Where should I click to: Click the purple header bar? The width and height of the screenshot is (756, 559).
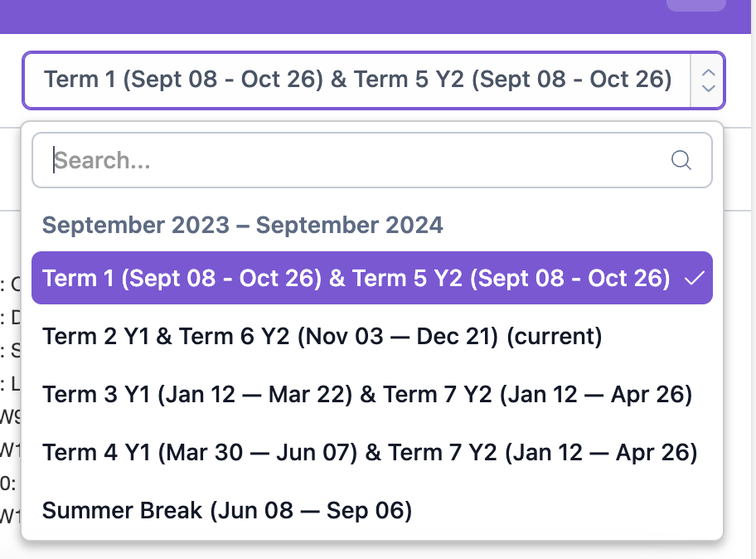pyautogui.click(x=332, y=15)
